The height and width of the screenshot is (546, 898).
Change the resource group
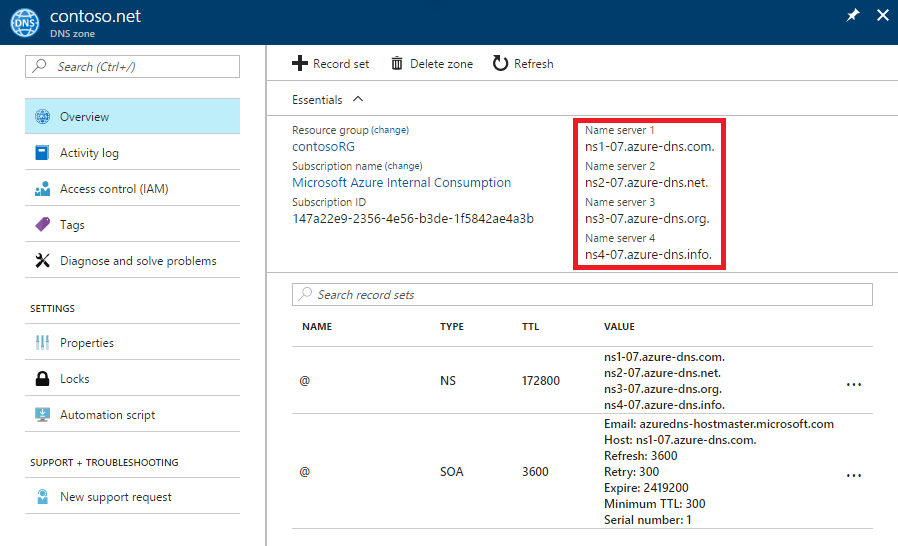[390, 130]
